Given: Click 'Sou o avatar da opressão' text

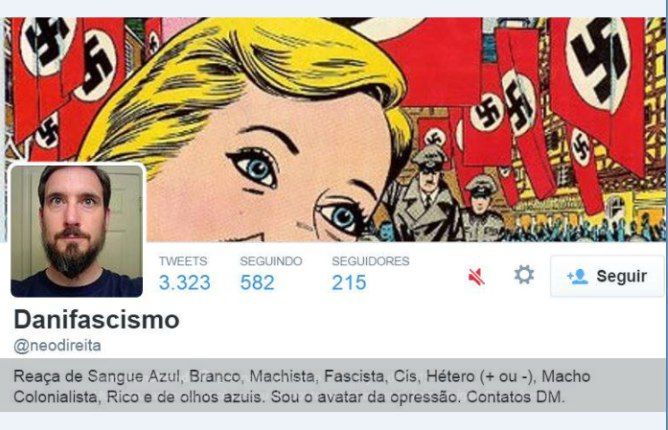Looking at the screenshot, I should (365, 397).
